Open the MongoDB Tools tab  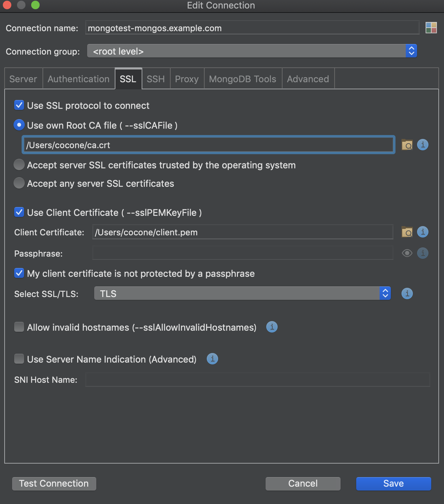pyautogui.click(x=243, y=79)
